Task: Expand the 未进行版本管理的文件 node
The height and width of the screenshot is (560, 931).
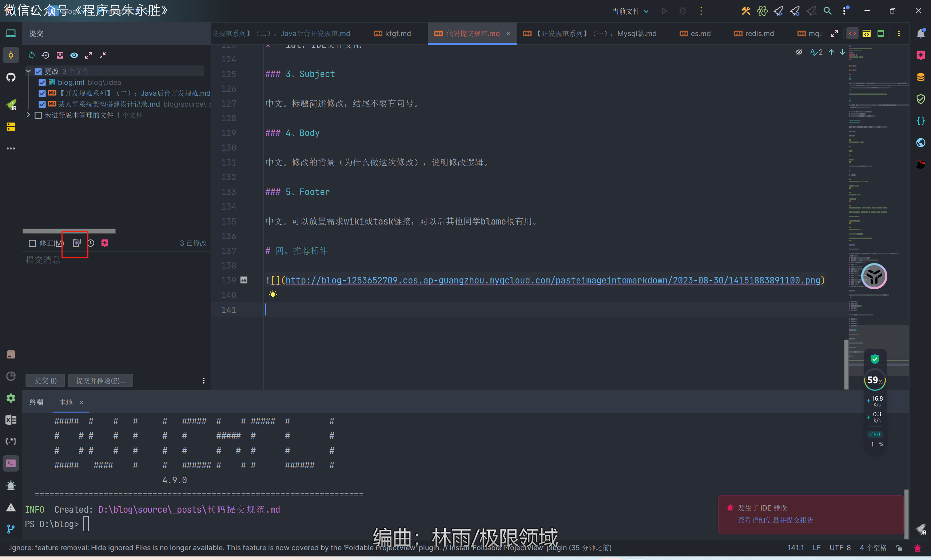Action: (28, 115)
